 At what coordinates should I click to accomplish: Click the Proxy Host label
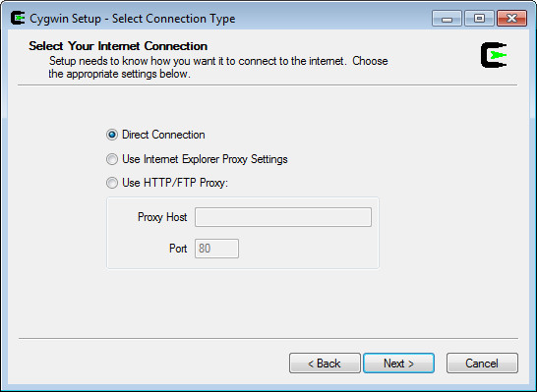162,217
